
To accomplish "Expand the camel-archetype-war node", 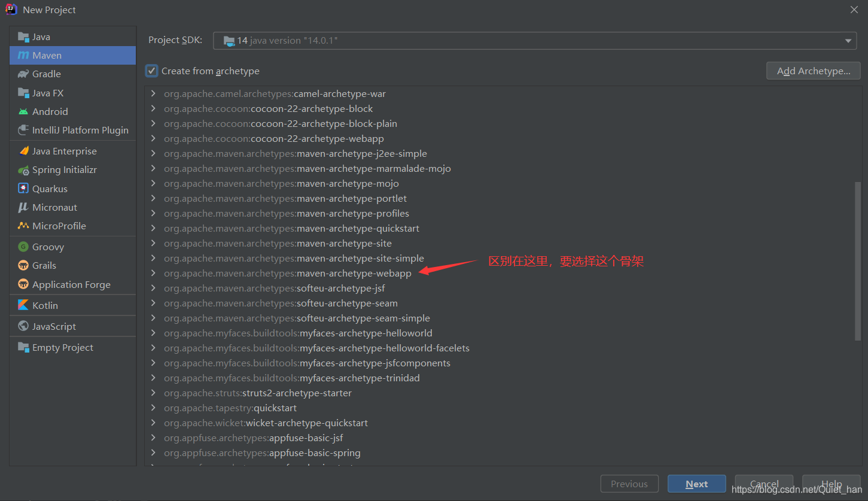I will pos(154,93).
